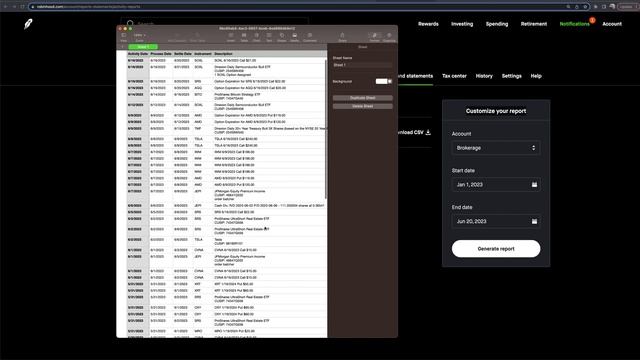
Task: Click the Start date field Jan 1, 2023
Action: click(x=496, y=184)
